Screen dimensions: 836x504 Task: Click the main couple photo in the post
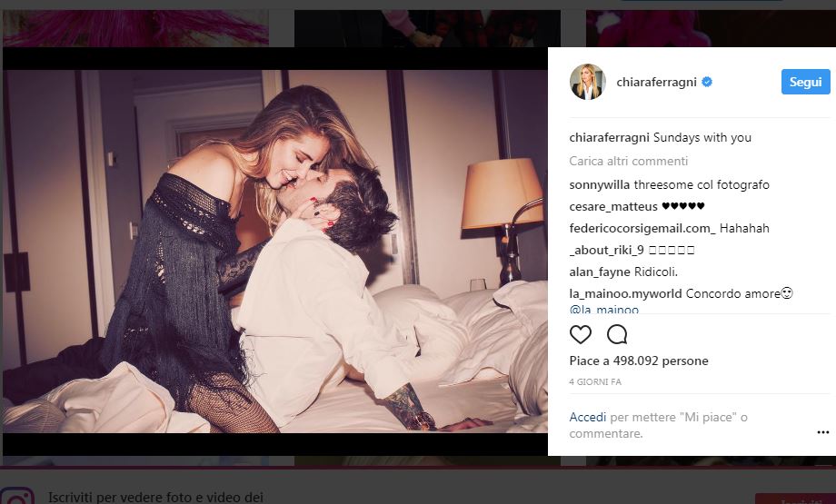(274, 252)
